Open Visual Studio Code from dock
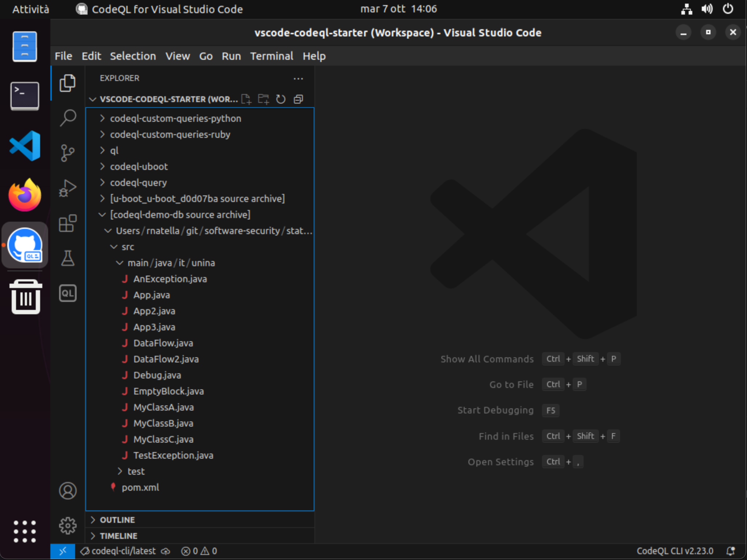747x560 pixels. pos(25,146)
